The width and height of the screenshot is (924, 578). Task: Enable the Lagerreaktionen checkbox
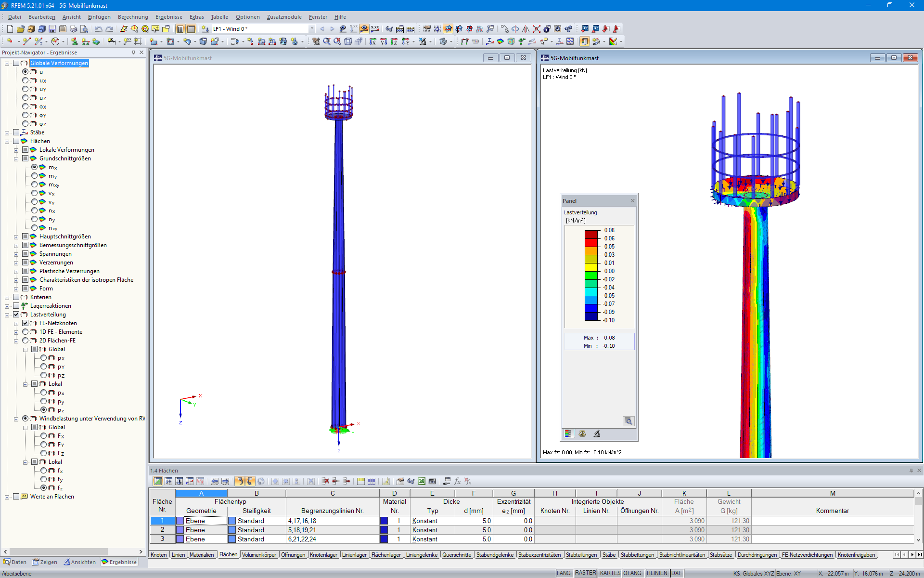point(16,306)
